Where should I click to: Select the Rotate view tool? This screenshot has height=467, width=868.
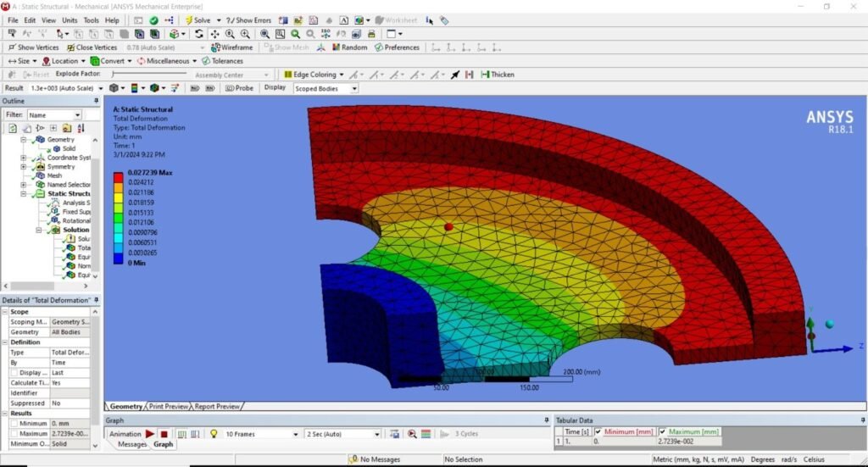[x=199, y=34]
